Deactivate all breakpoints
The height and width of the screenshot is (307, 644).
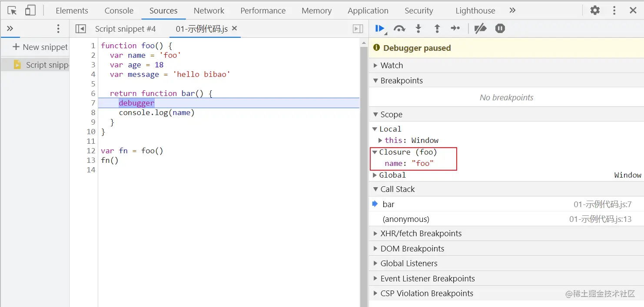pyautogui.click(x=480, y=29)
